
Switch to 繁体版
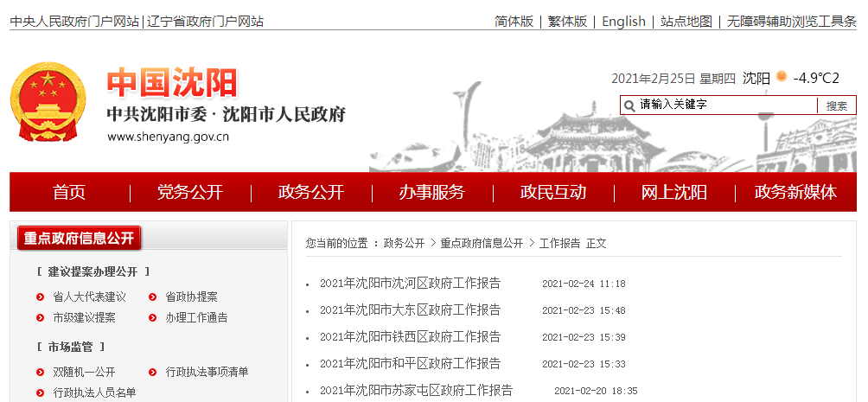coord(567,22)
